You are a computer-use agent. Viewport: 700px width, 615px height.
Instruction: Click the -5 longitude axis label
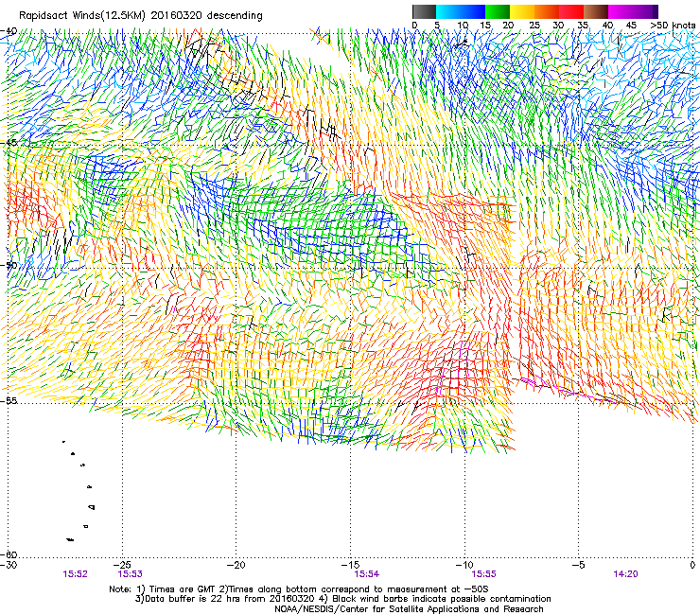click(x=579, y=565)
